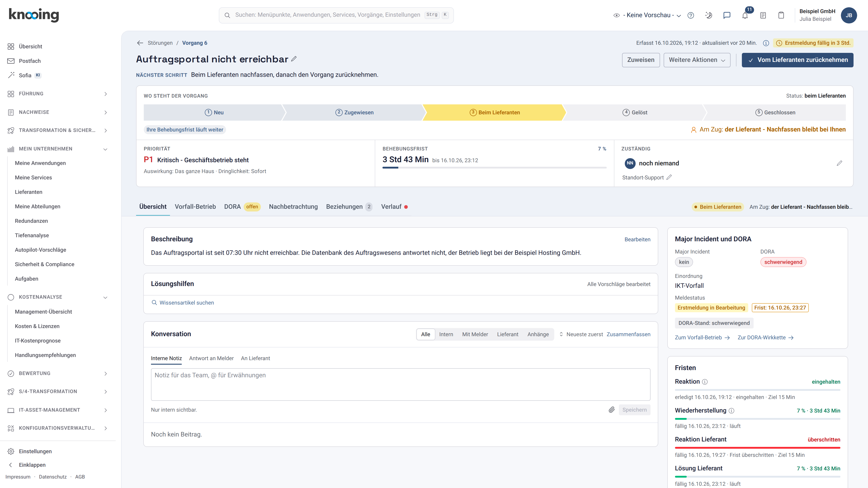Open the Verlauf tab
Viewport: 868px width, 488px height.
pyautogui.click(x=394, y=206)
